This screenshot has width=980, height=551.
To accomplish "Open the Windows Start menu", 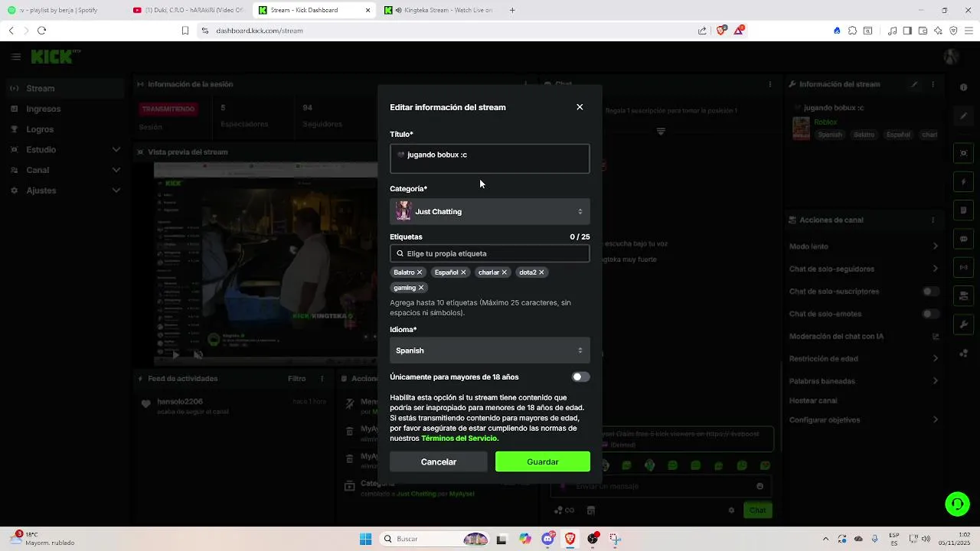I will pyautogui.click(x=365, y=539).
